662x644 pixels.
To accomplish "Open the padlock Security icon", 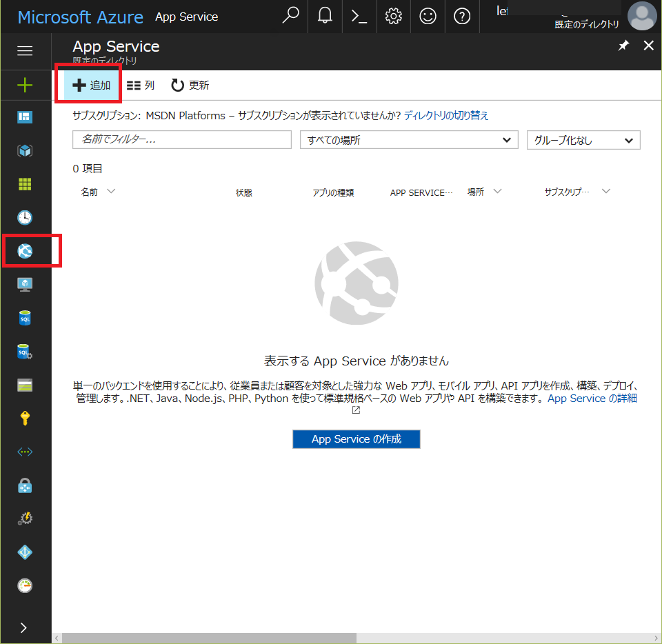I will pyautogui.click(x=25, y=485).
